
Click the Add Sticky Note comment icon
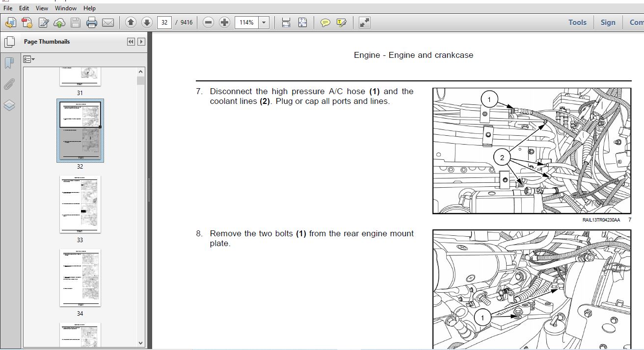pyautogui.click(x=325, y=22)
